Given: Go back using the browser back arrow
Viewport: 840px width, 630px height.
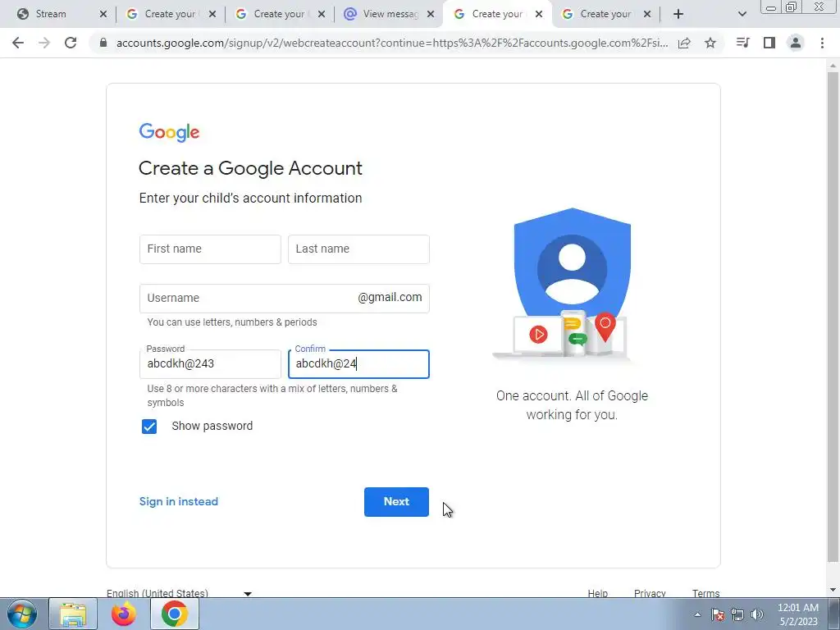Looking at the screenshot, I should (18, 43).
